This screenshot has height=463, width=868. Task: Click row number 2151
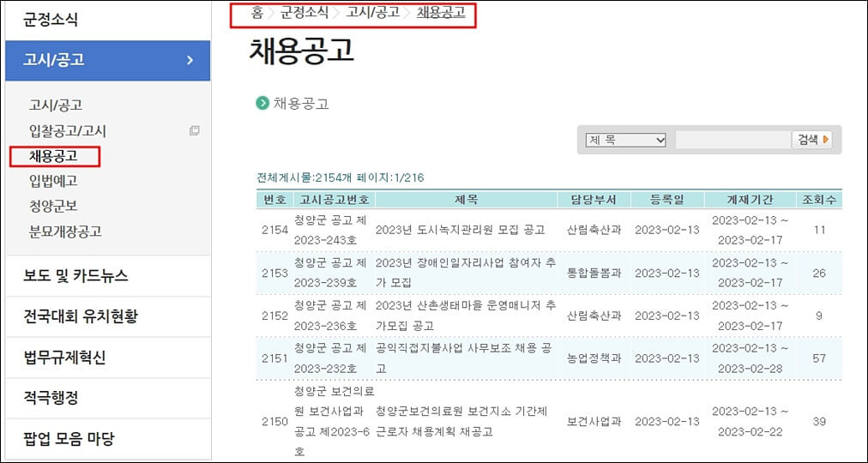pyautogui.click(x=275, y=358)
